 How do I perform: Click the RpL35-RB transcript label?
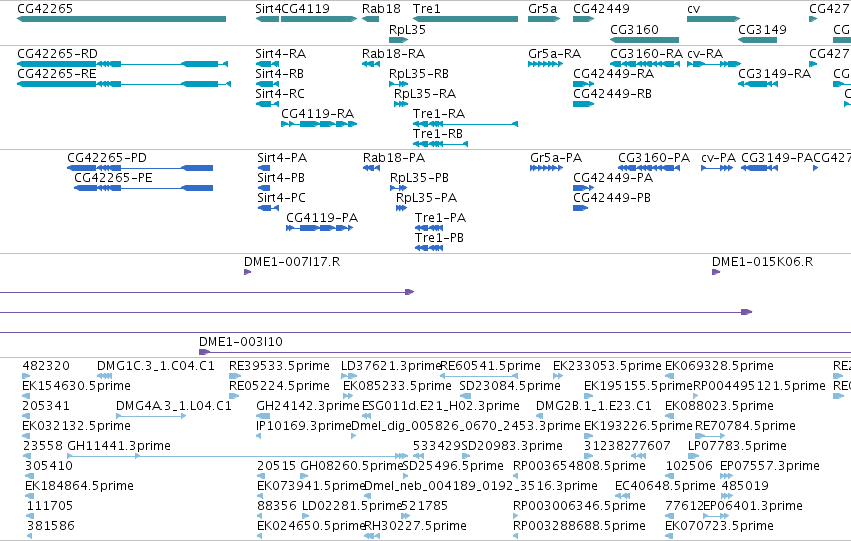tap(419, 74)
